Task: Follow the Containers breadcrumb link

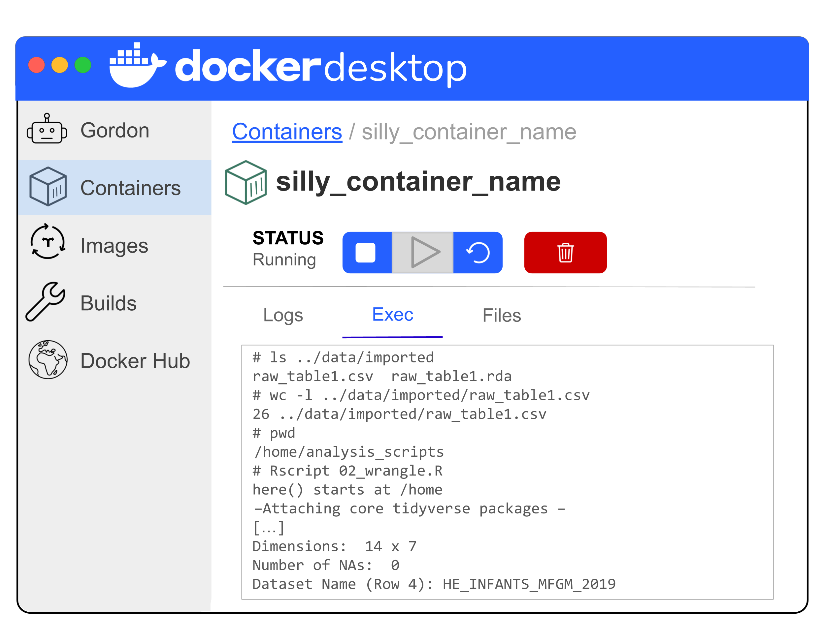Action: (x=287, y=132)
